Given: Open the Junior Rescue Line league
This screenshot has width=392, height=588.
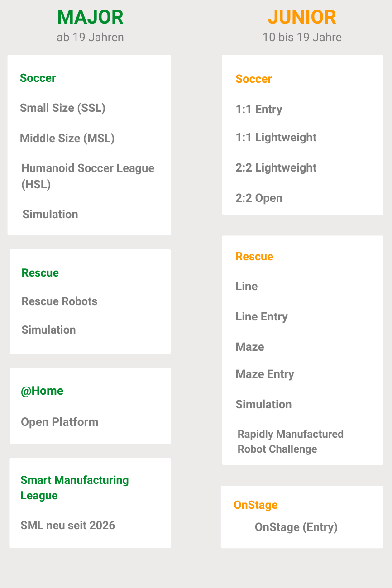Looking at the screenshot, I should point(247,287).
